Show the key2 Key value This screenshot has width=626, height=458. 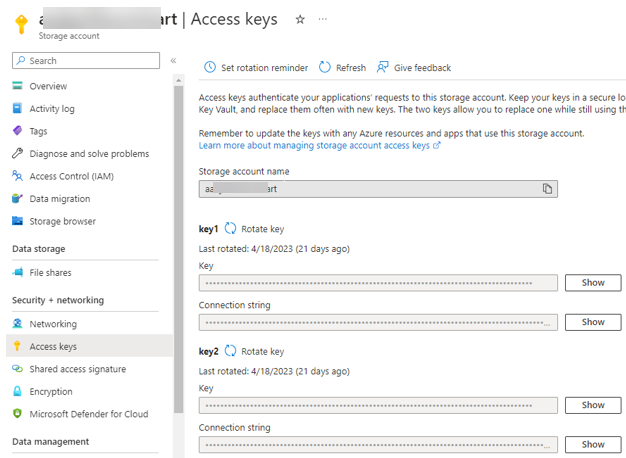pos(593,405)
